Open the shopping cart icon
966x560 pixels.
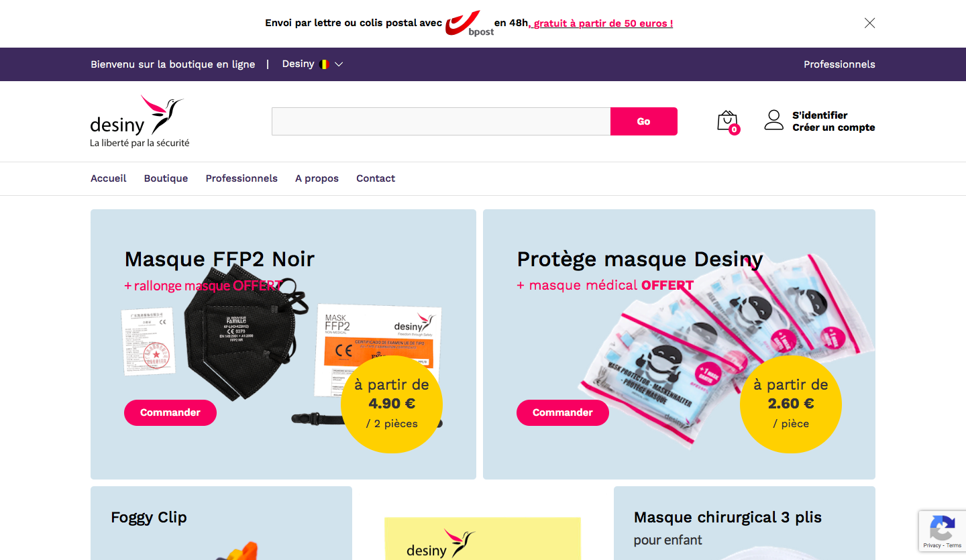[x=728, y=122]
